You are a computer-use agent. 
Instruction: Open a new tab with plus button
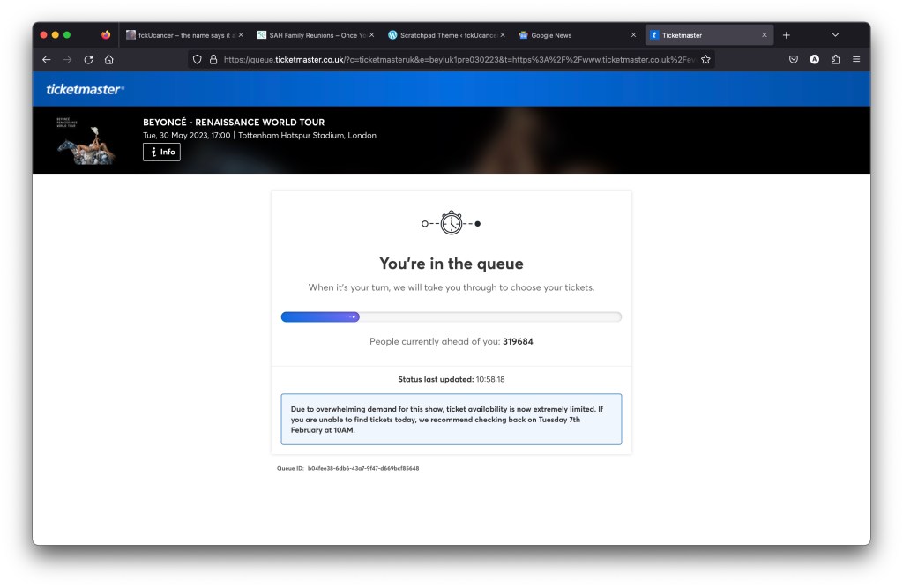point(787,35)
